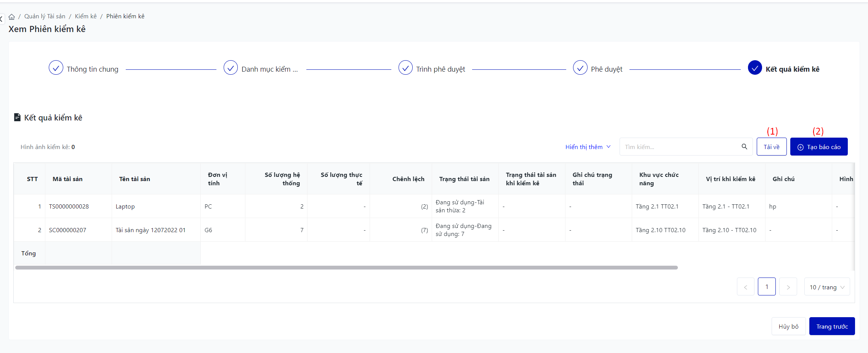Click the Danh mục kiểm step checkmark
868x353 pixels.
tap(231, 68)
